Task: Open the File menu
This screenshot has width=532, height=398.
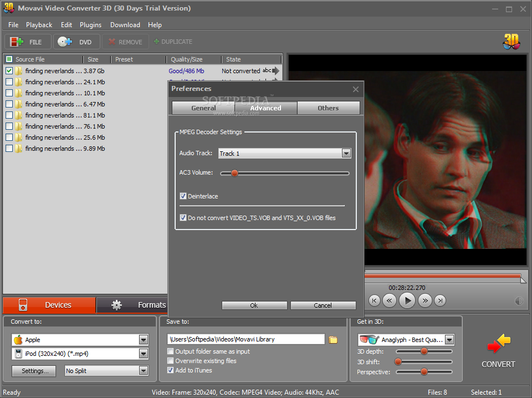Action: [13, 25]
